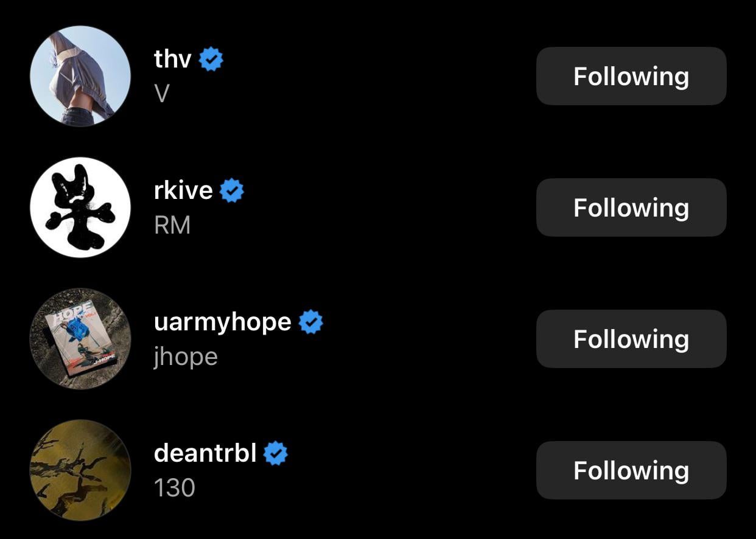Click the verified badge next to rkive

232,191
